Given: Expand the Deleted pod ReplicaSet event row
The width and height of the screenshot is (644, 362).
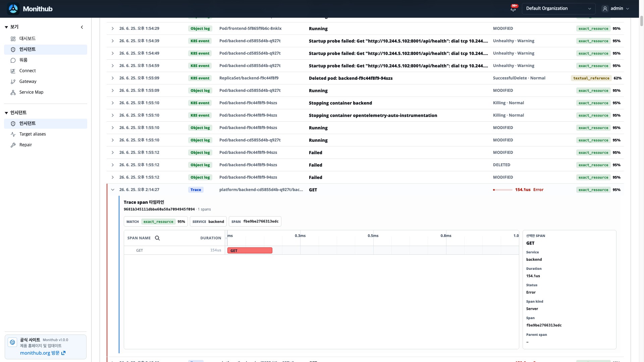Looking at the screenshot, I should (113, 78).
